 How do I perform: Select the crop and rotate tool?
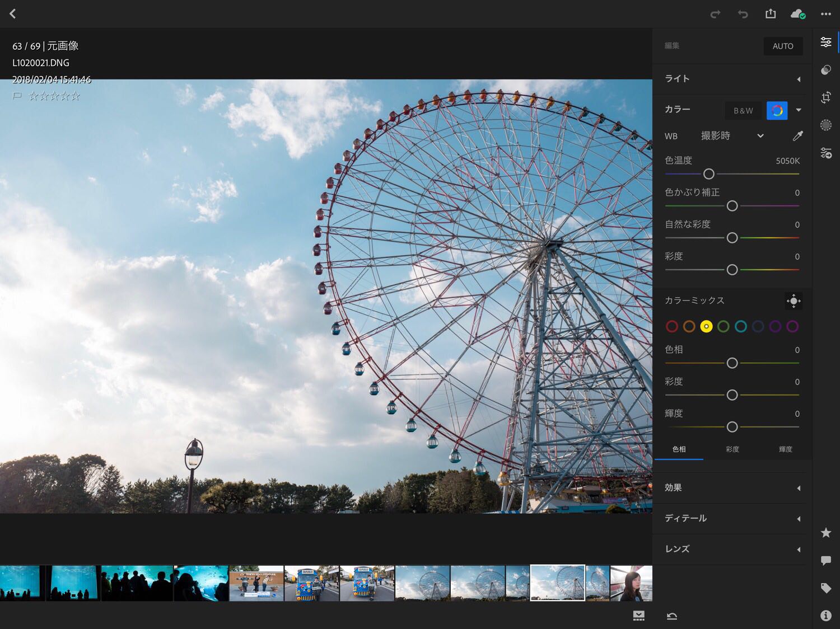826,97
